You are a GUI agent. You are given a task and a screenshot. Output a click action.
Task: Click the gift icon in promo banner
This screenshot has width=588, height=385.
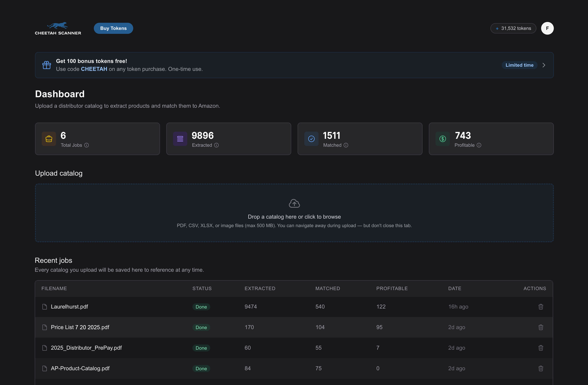click(x=46, y=65)
